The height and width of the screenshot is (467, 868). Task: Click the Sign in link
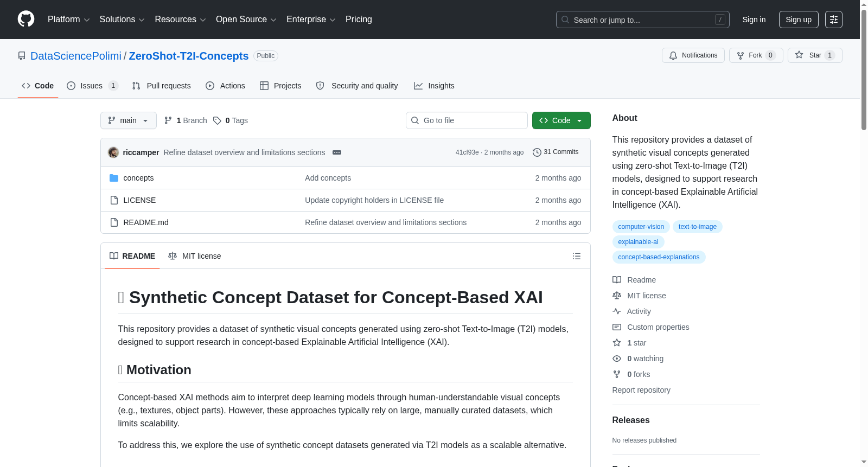coord(754,20)
